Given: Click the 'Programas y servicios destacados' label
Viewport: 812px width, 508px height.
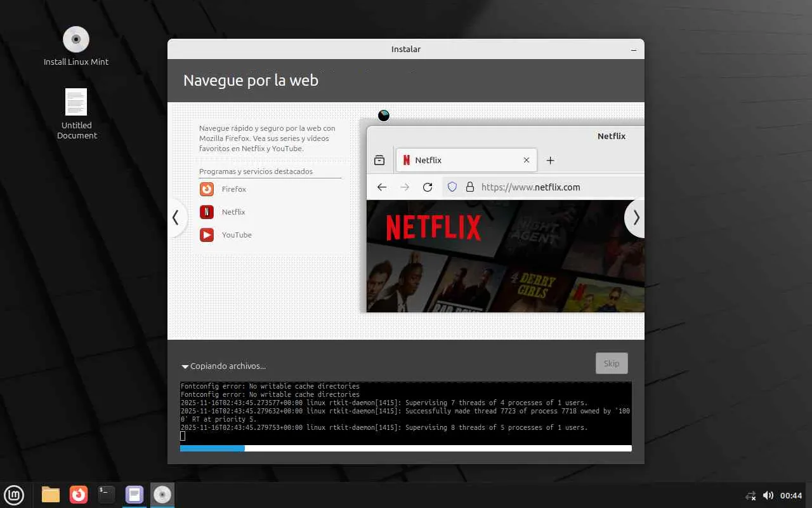Looking at the screenshot, I should (x=256, y=171).
